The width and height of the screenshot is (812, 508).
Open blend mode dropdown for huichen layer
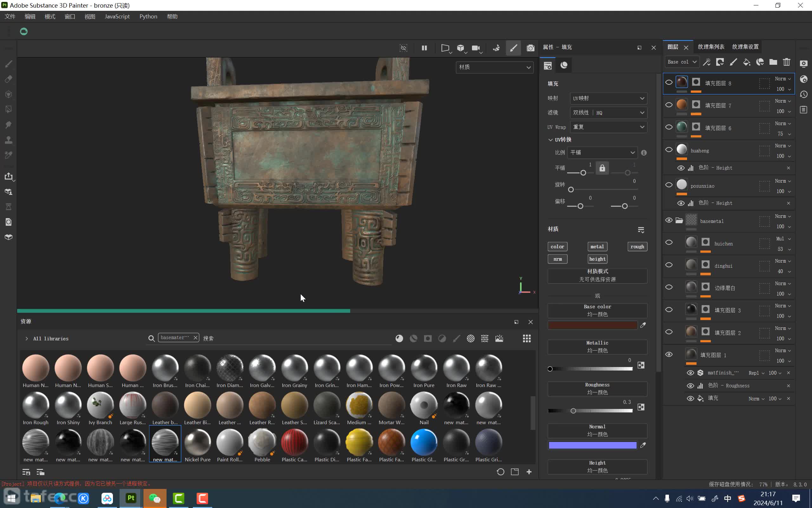[x=783, y=239]
